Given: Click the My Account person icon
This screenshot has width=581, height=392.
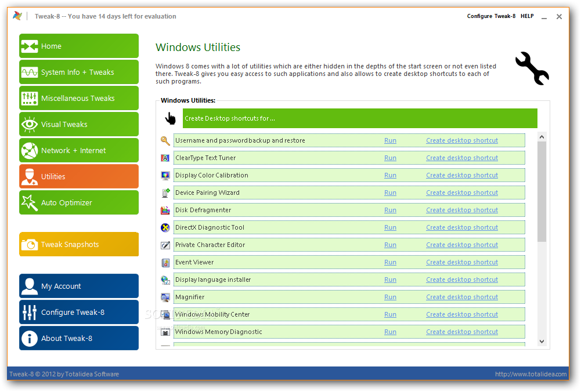Looking at the screenshot, I should tap(29, 286).
